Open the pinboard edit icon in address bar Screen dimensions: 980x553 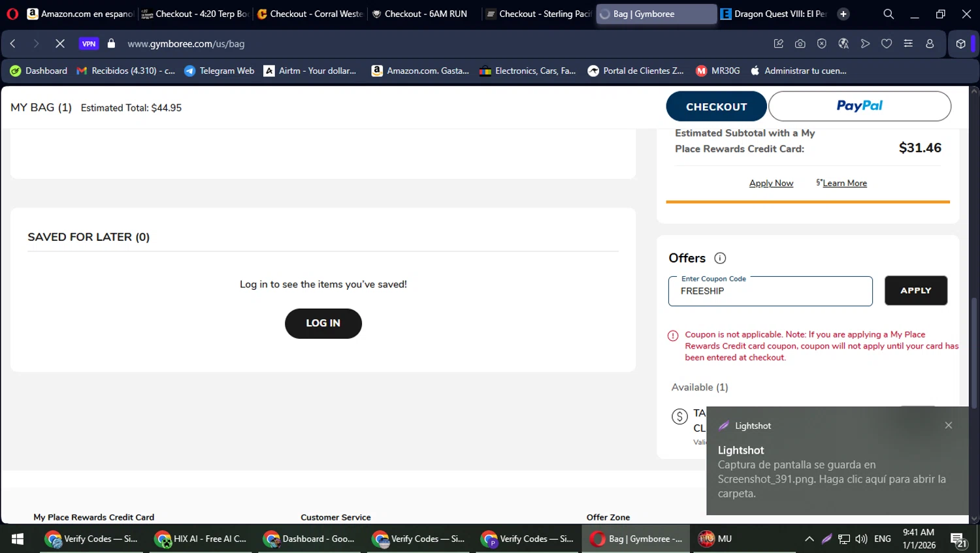click(778, 44)
